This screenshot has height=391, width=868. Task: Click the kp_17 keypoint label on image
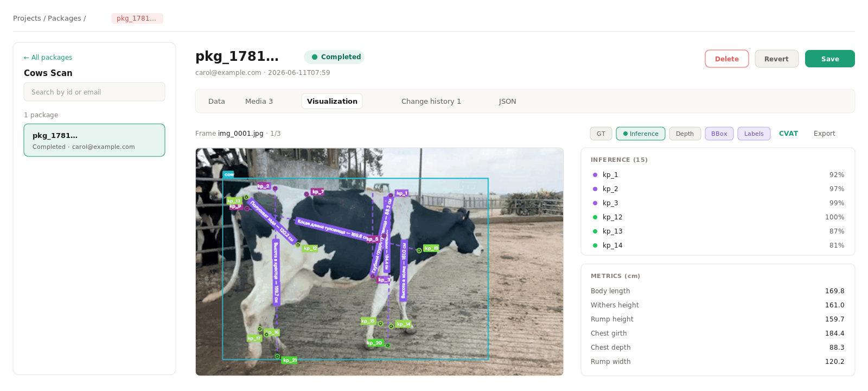click(x=254, y=338)
